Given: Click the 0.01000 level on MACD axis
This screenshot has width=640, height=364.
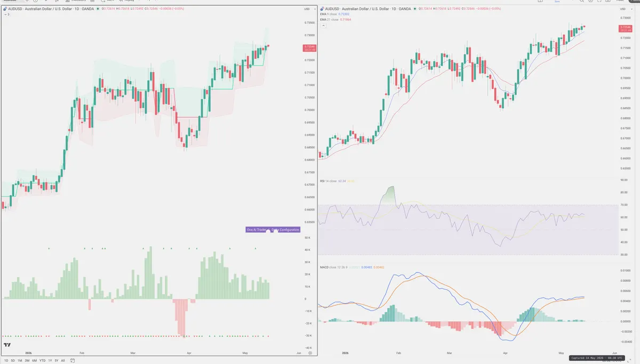Looking at the screenshot, I should [x=625, y=271].
